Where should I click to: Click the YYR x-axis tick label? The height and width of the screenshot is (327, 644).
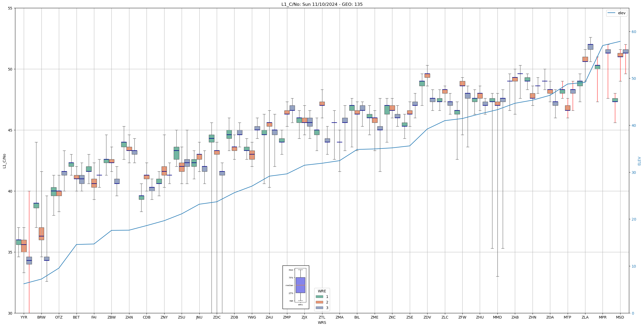click(24, 317)
